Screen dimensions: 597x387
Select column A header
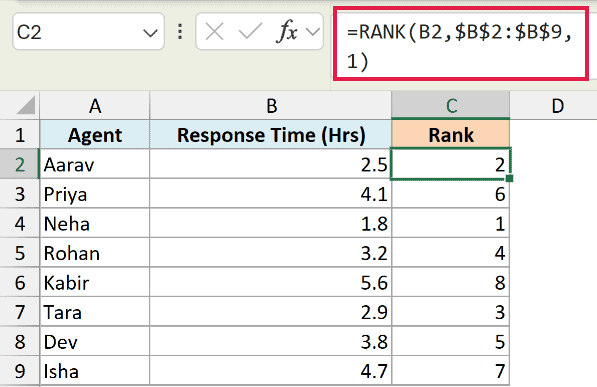pos(95,106)
